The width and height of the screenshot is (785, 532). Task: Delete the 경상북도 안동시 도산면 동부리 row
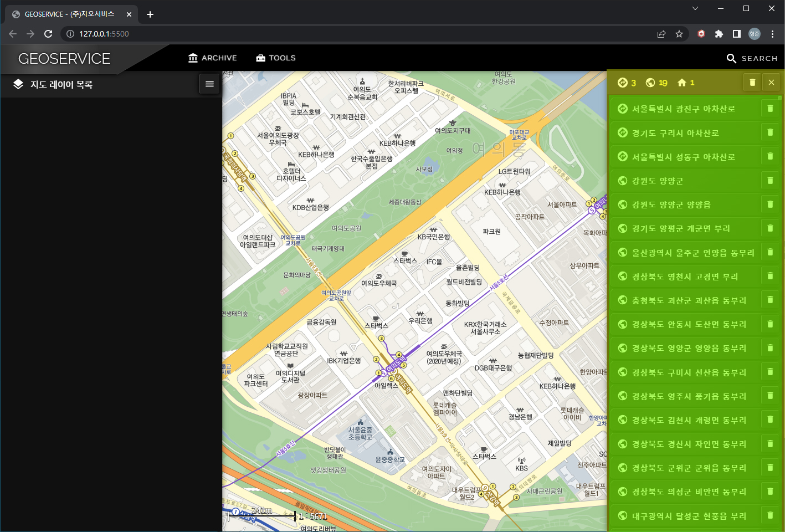[770, 324]
